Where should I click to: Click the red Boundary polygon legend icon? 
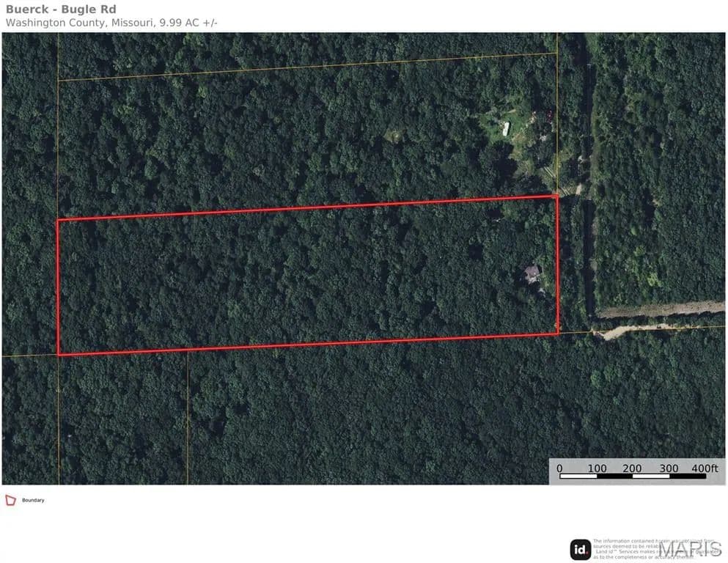(10, 500)
